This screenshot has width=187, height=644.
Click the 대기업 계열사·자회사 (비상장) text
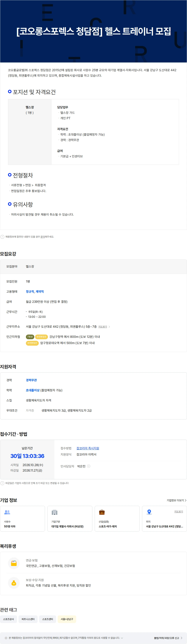[67, 526]
